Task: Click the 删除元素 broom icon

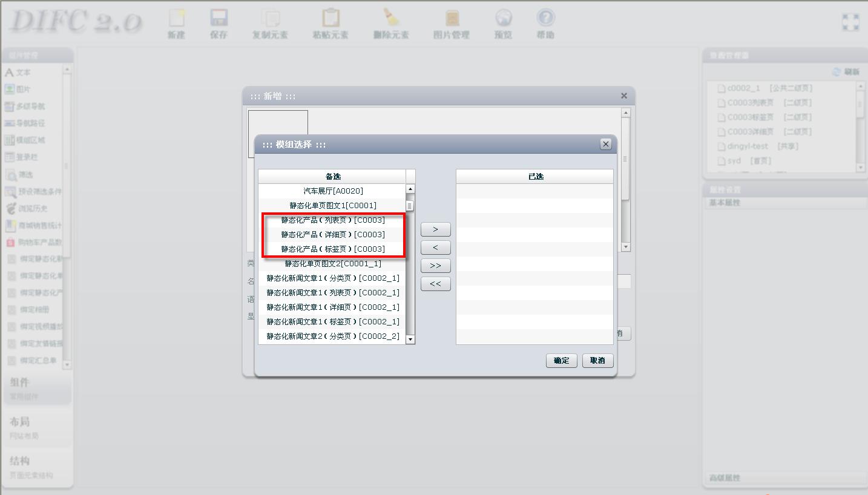Action: (391, 19)
